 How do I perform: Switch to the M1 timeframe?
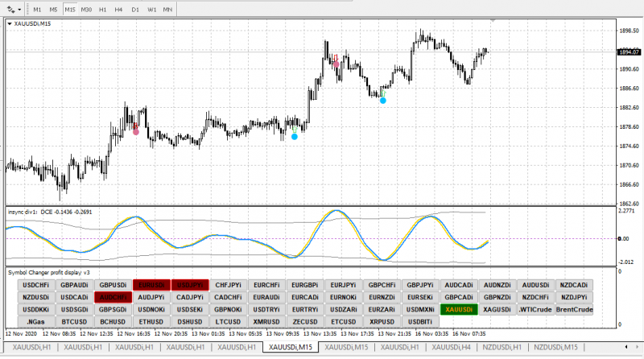(x=38, y=9)
